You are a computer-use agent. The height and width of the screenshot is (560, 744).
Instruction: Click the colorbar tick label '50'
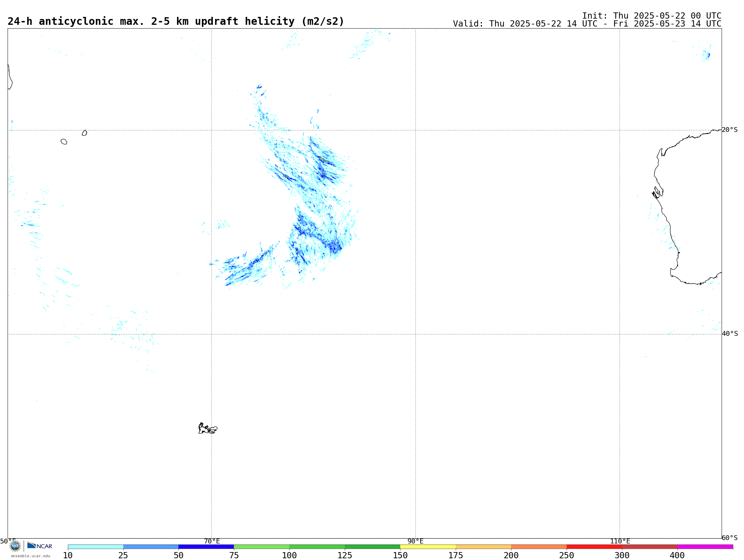click(178, 556)
